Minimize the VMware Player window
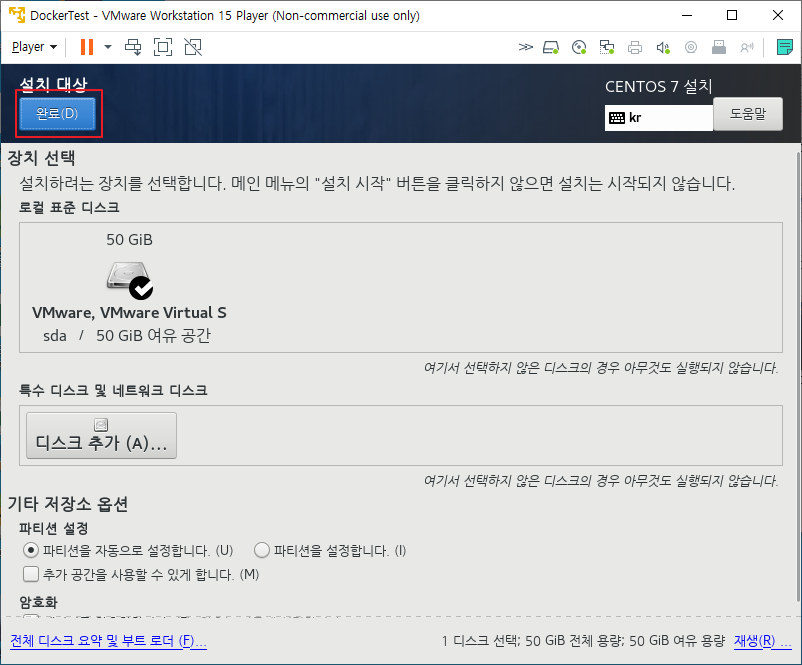Screen dimensions: 802x665 pos(687,15)
